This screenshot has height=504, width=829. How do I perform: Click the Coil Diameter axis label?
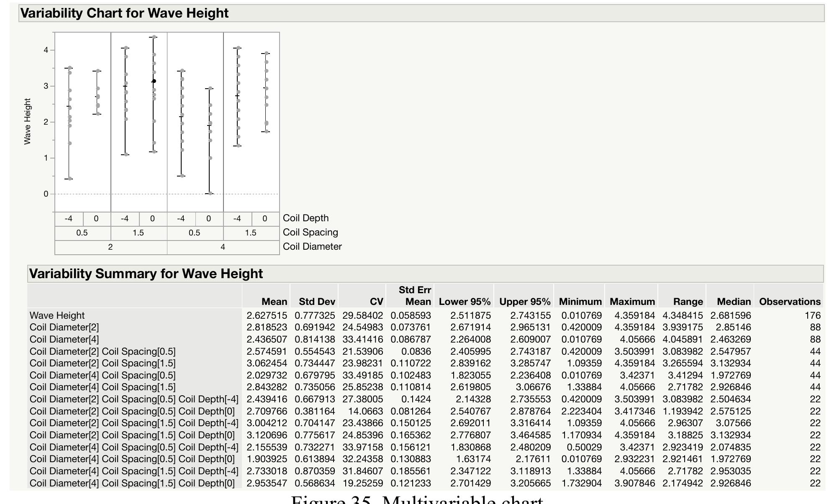tap(312, 246)
